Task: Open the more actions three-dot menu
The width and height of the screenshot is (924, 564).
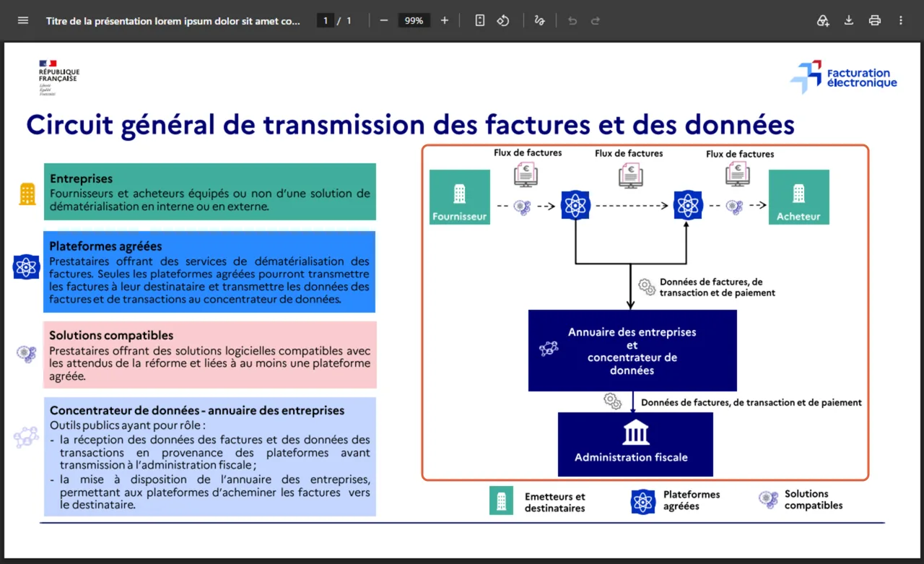Action: (901, 20)
